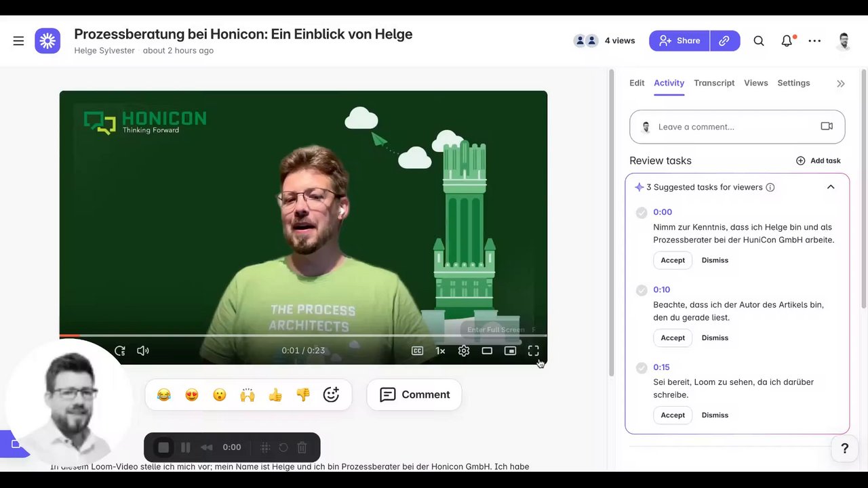868x488 pixels.
Task: Jump to 0:10 task timestamp
Action: tap(661, 289)
